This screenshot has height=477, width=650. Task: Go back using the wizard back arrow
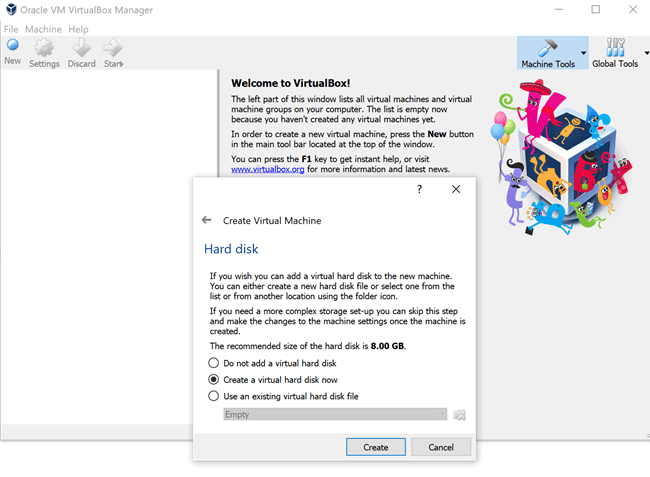(206, 220)
